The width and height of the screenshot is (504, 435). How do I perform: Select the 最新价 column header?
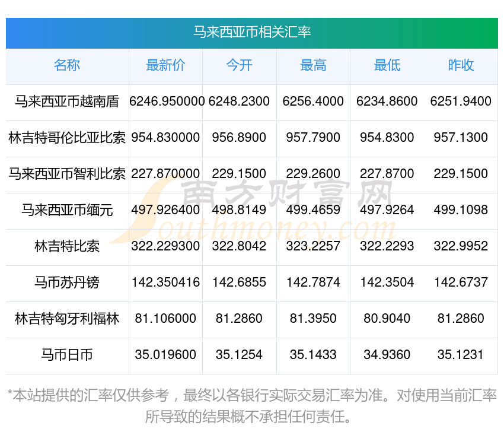coord(165,65)
